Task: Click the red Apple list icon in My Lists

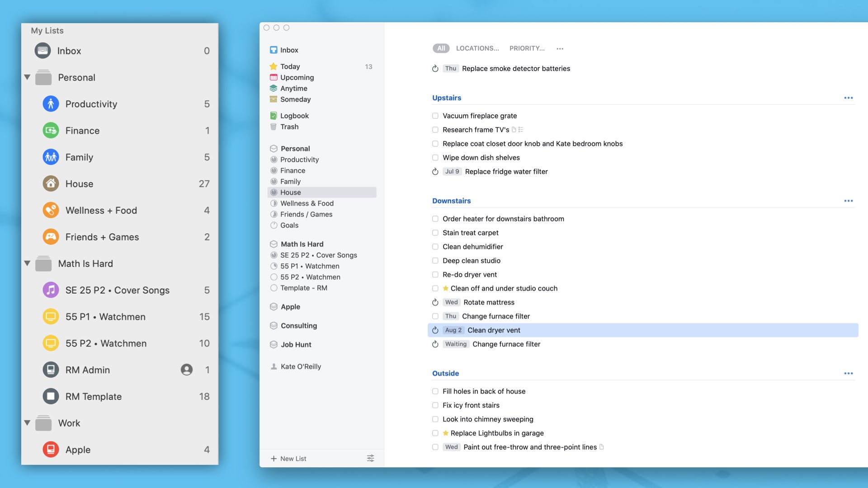Action: pyautogui.click(x=51, y=450)
